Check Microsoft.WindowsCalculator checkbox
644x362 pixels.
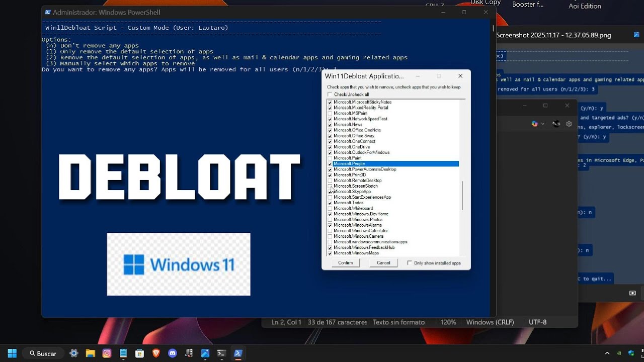[330, 231]
